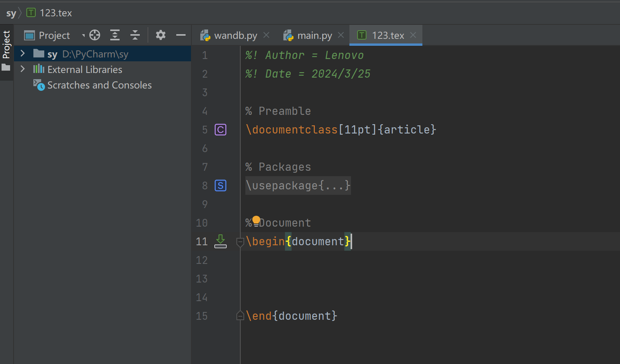Open the Project view dropdown
Image resolution: width=620 pixels, height=364 pixels.
[x=83, y=36]
